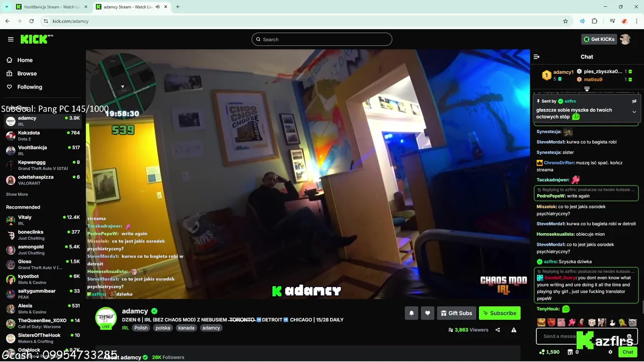Click the 1,590 channel points indicator
The height and width of the screenshot is (362, 644).
tap(549, 352)
